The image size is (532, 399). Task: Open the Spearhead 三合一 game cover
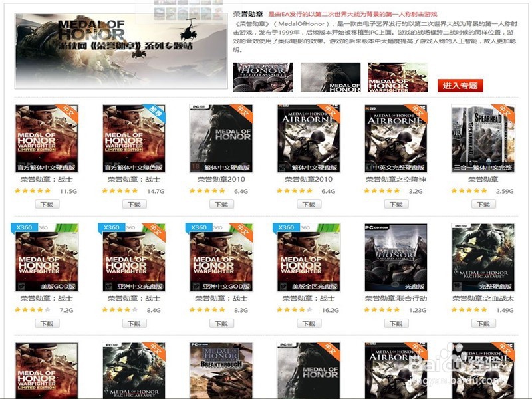coord(483,138)
